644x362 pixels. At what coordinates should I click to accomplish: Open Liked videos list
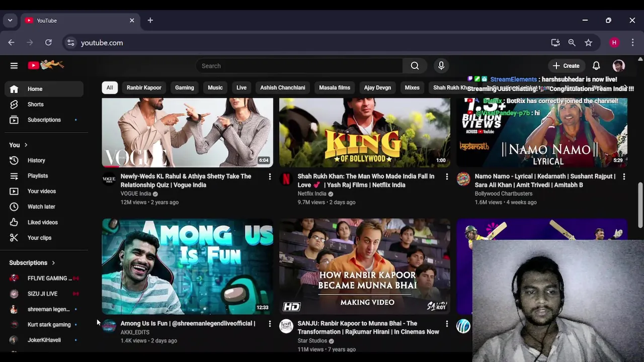tap(44, 222)
